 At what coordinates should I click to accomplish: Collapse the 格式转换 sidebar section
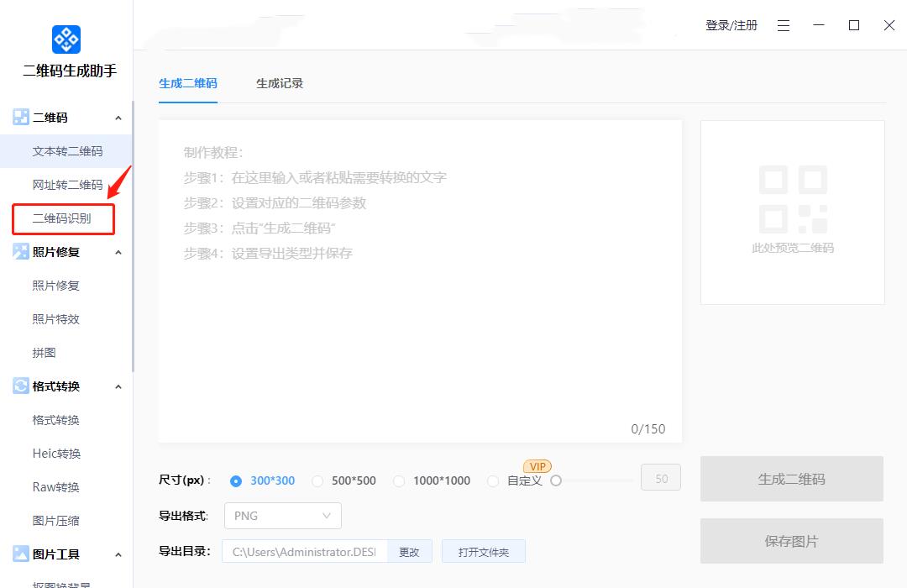[118, 387]
